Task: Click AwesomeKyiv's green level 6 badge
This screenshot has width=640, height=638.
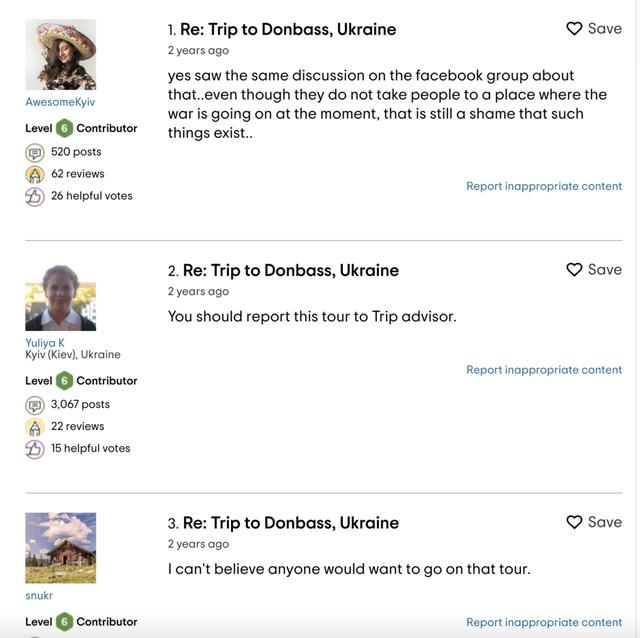Action: [x=64, y=128]
